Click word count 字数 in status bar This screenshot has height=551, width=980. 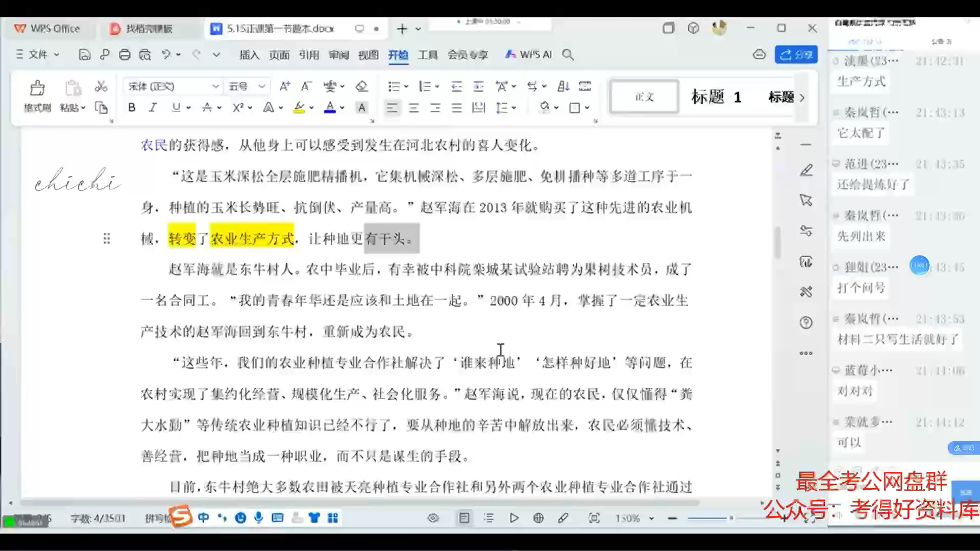97,518
